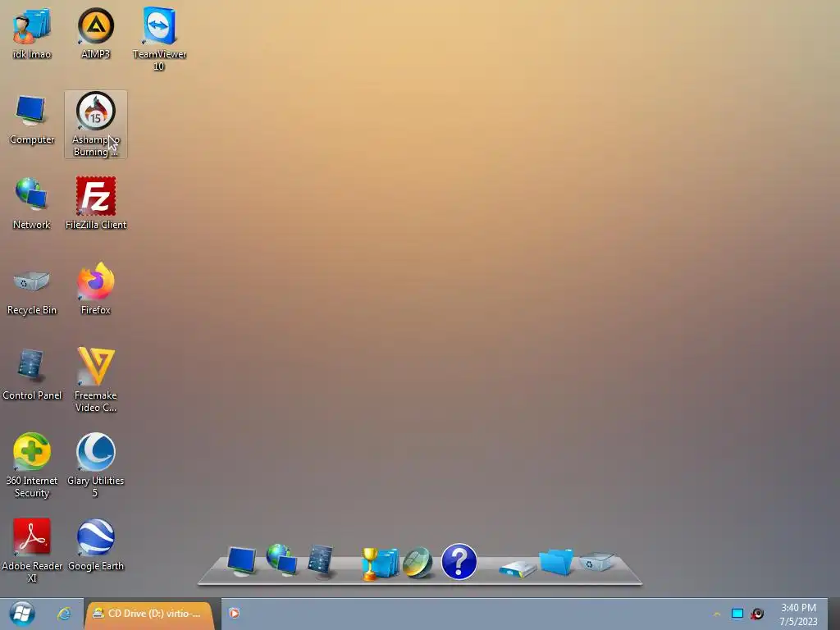Viewport: 840px width, 630px height.
Task: Select the Firefox desktop shortcut
Action: 95,290
